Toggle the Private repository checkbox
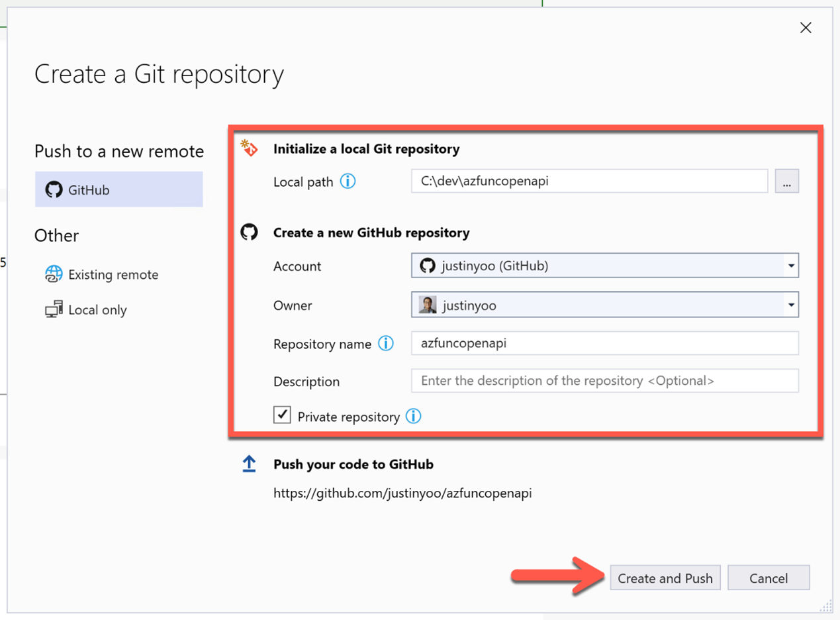The height and width of the screenshot is (620, 840). [283, 415]
